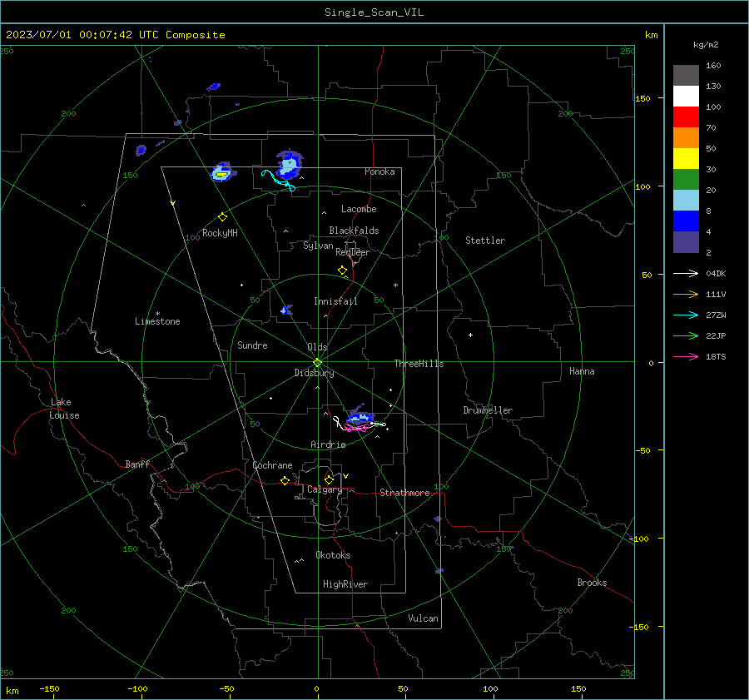Click the Hanna town label
This screenshot has height=700, width=749.
(x=582, y=371)
